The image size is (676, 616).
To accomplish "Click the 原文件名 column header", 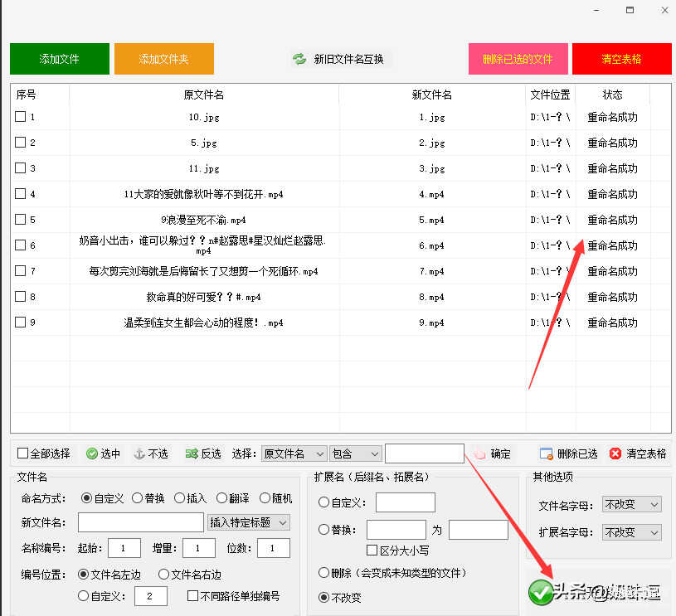I will 203,95.
